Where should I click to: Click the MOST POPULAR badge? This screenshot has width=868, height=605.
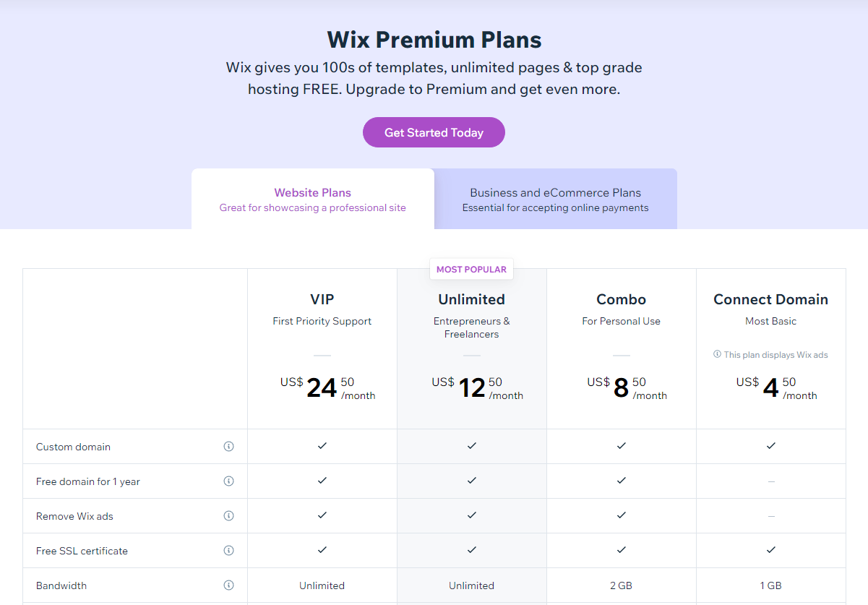point(472,269)
